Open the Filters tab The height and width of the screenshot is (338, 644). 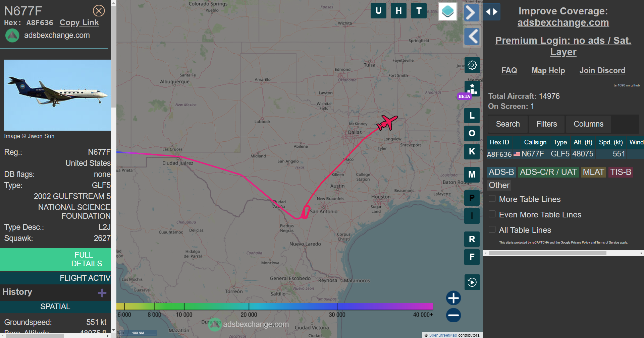point(547,124)
